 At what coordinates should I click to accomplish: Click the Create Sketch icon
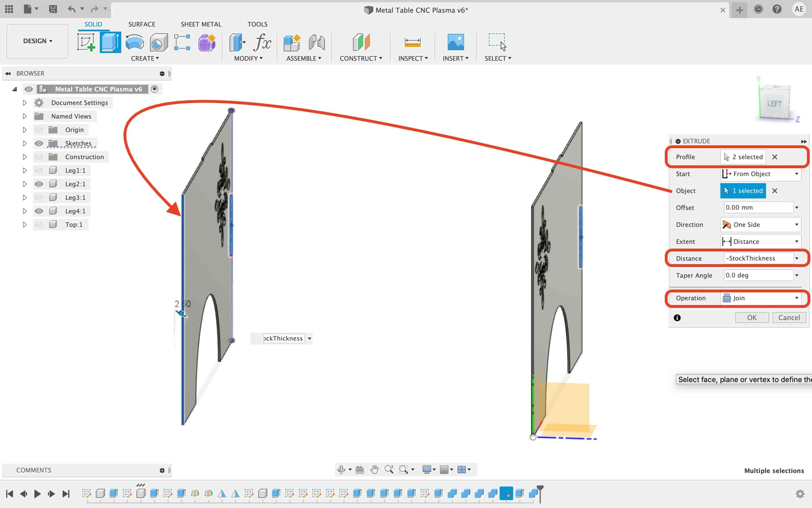click(x=86, y=42)
